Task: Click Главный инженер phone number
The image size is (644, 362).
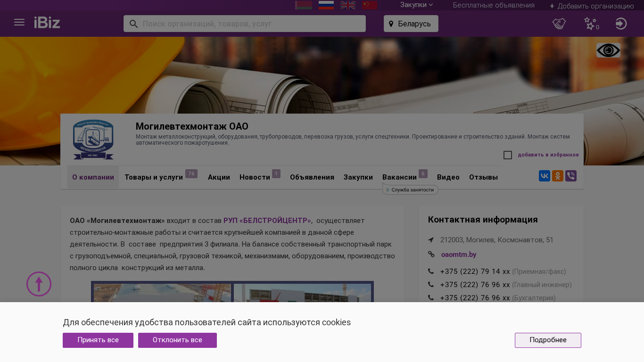Action: (x=475, y=285)
